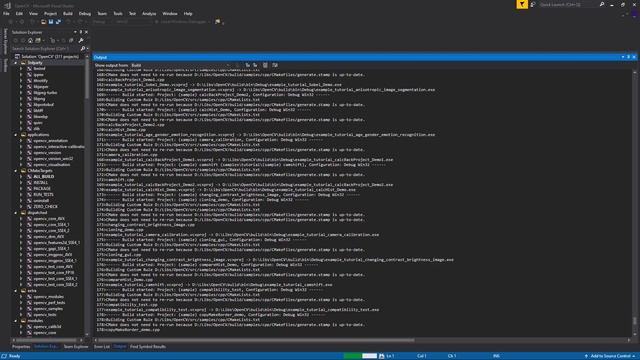
Task: Click the Find in Files toolbar icon
Action: click(x=218, y=22)
